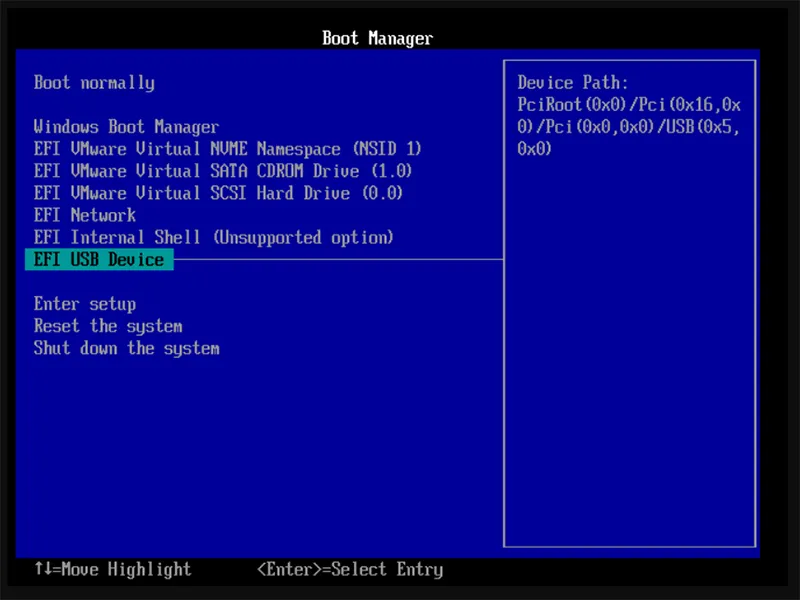Select the Boot normally entry

94,83
